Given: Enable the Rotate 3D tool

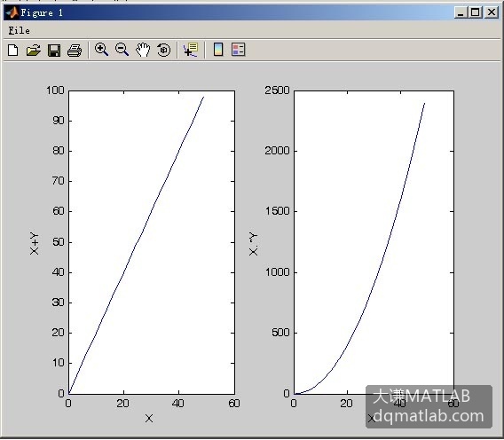Looking at the screenshot, I should (163, 51).
